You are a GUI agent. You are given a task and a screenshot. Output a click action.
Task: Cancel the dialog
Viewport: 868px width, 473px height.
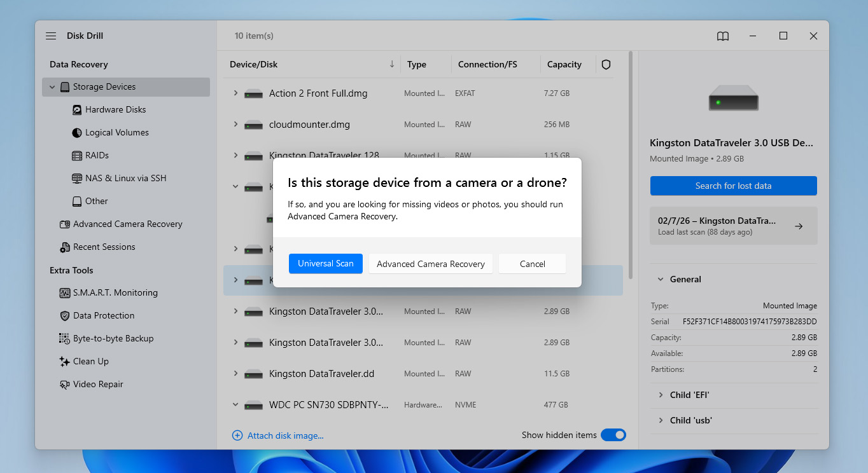point(532,264)
